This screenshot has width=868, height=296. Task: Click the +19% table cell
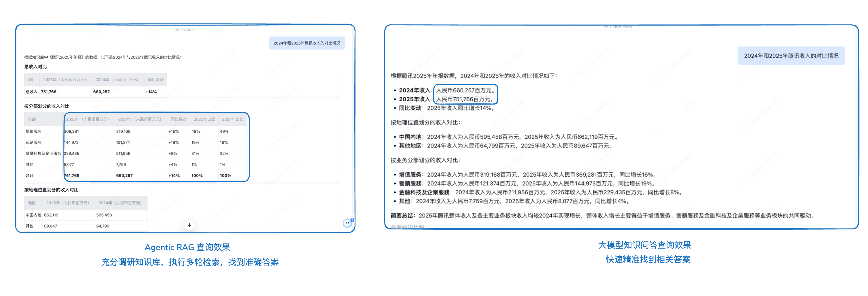[x=173, y=143]
